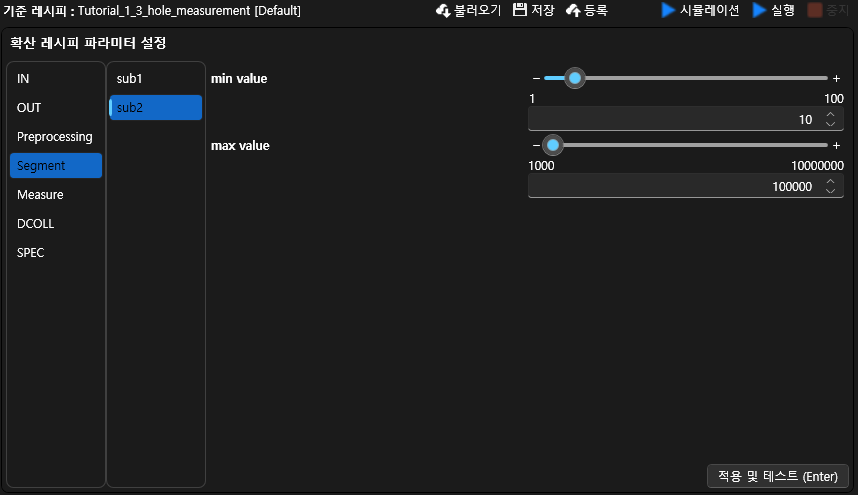This screenshot has height=495, width=858.
Task: Switch to sub1 item
Action: (x=130, y=78)
